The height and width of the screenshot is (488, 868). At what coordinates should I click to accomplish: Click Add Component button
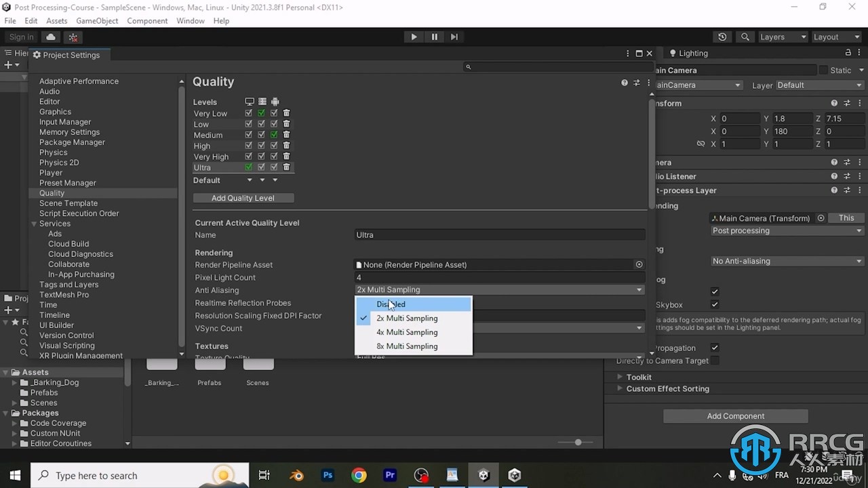736,416
